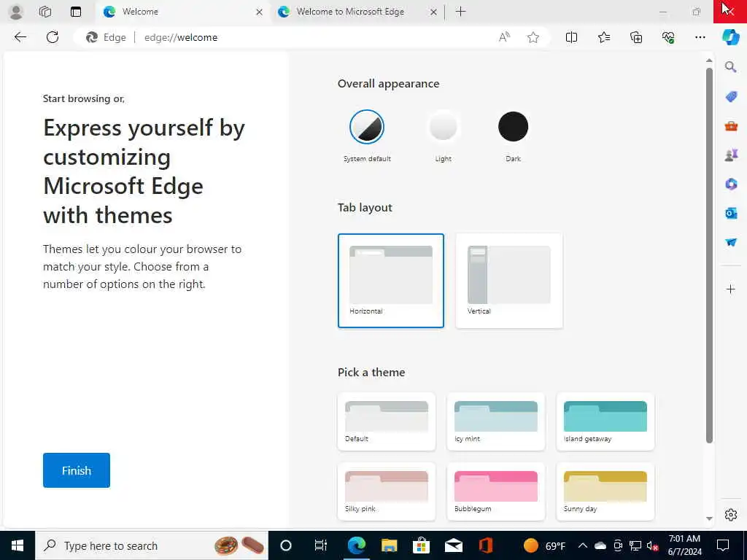Toggle Read aloud icon in address bar
This screenshot has width=747, height=560.
tap(504, 37)
